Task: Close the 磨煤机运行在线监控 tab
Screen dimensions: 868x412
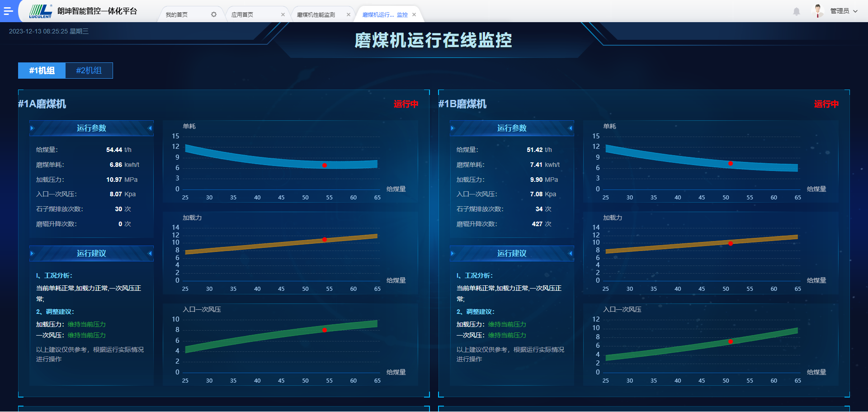Action: [x=414, y=14]
